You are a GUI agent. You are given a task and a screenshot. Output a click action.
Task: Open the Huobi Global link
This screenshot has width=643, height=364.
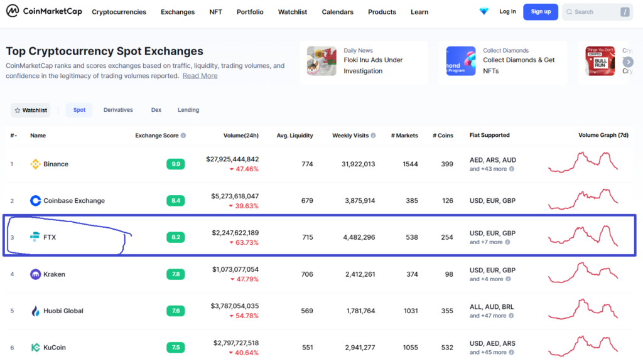click(x=63, y=311)
